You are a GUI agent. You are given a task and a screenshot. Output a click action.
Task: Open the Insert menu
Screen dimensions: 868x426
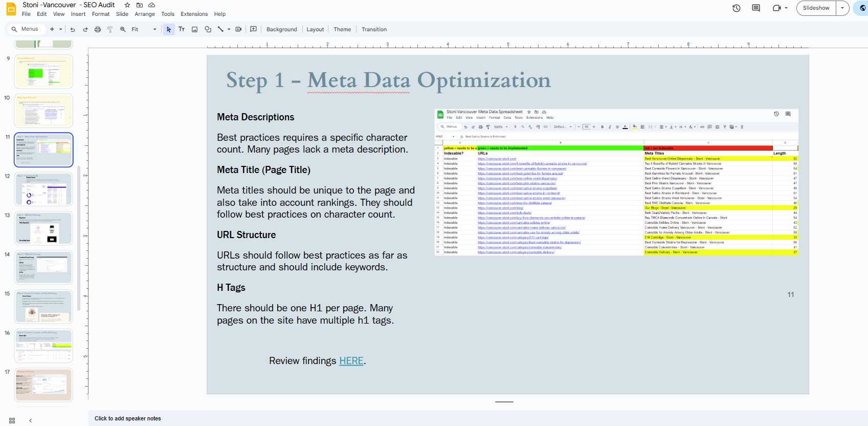point(78,14)
